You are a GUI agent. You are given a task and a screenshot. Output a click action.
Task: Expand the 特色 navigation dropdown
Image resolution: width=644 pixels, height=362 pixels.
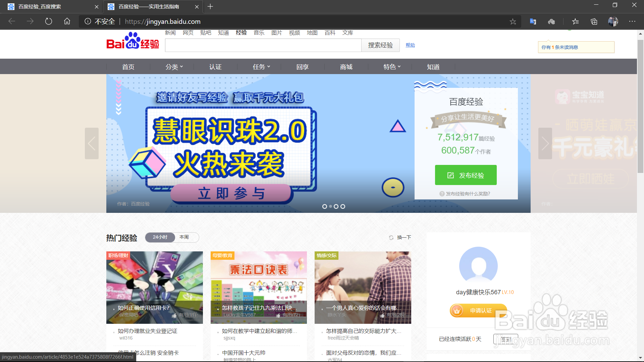click(392, 67)
